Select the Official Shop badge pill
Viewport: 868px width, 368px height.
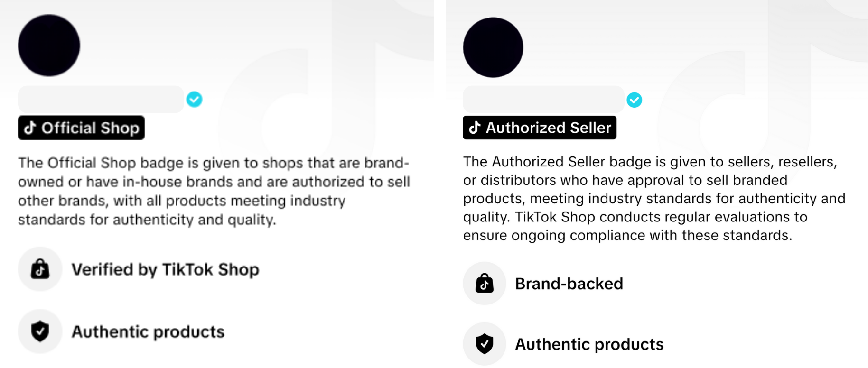click(81, 128)
